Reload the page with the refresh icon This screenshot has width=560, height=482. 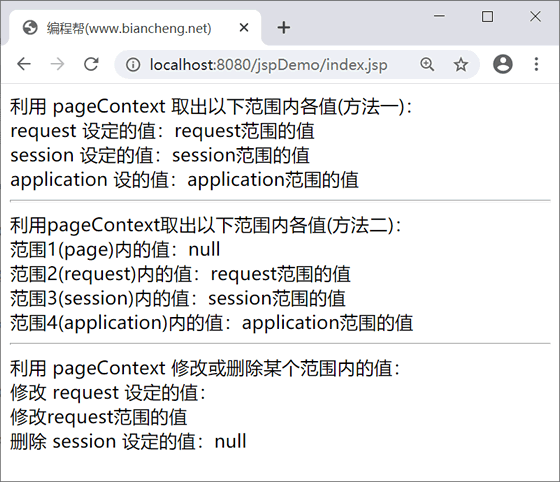click(x=91, y=64)
